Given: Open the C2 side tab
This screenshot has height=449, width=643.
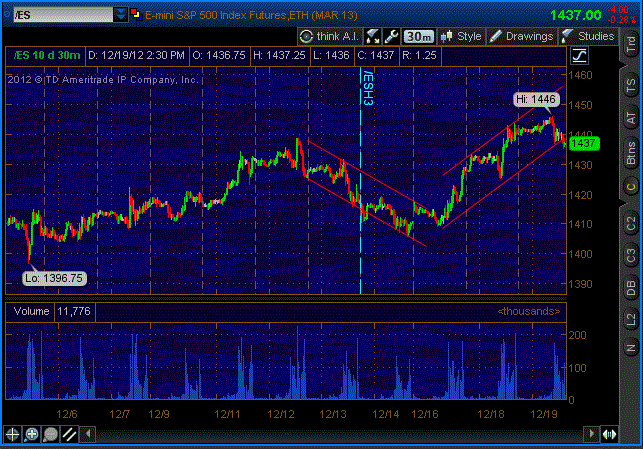Looking at the screenshot, I should 630,224.
